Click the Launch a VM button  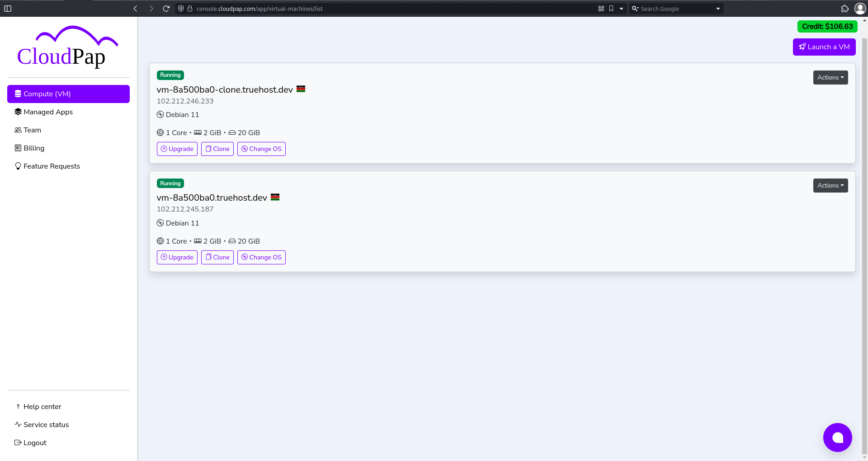824,47
